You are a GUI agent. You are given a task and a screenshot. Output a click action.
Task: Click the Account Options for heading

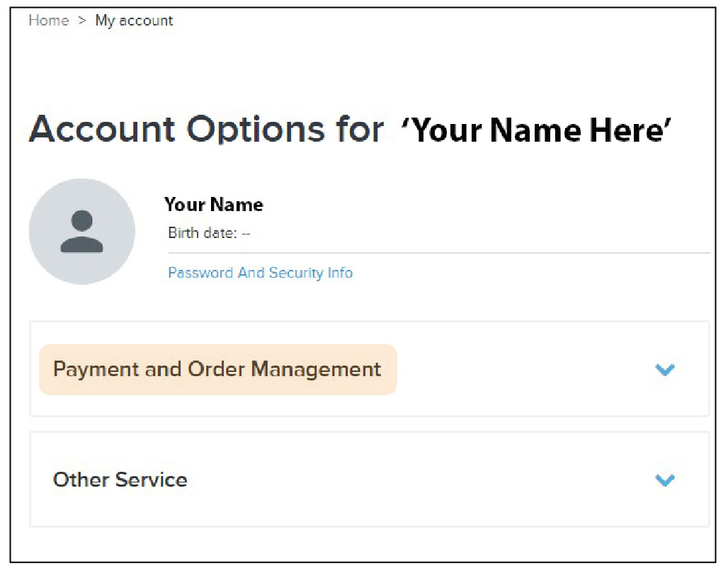click(x=205, y=130)
